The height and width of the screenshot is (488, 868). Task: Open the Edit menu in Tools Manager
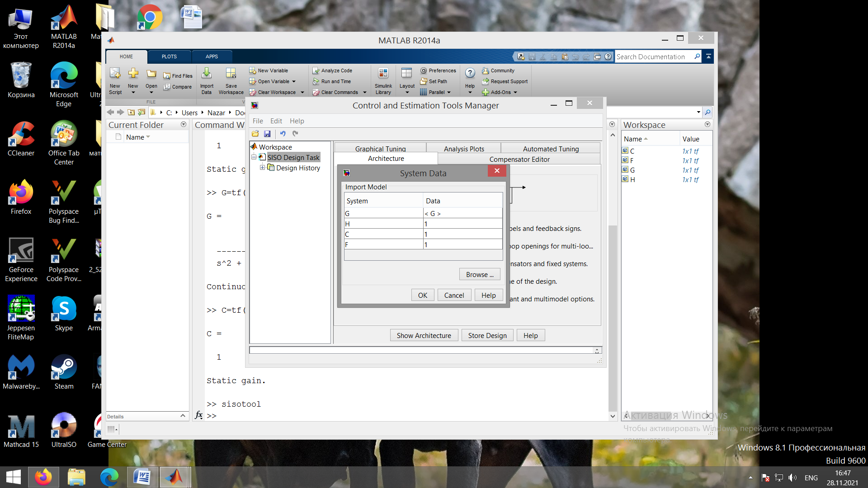[276, 121]
